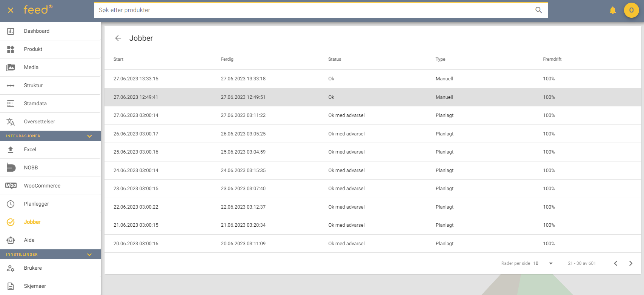Image resolution: width=644 pixels, height=295 pixels.
Task: Select job started 20.06.2023 03:00:16
Action: (x=373, y=244)
